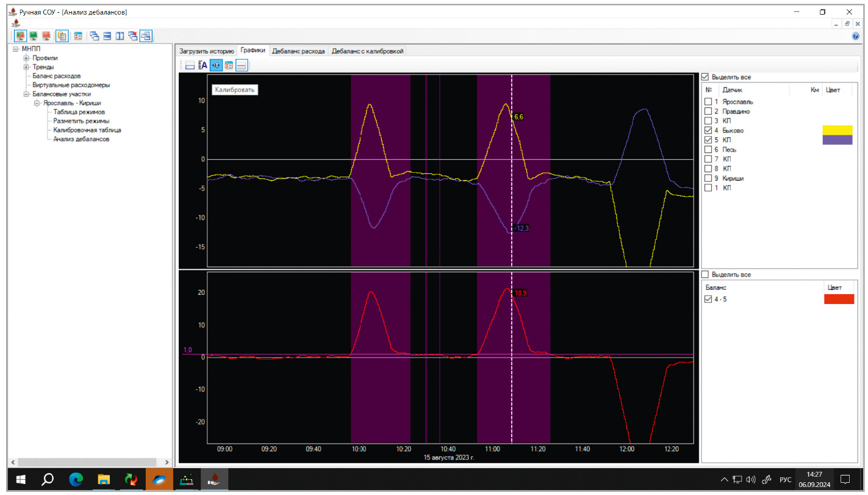Click the Калибровать button on chart
This screenshot has width=868, height=495.
[x=235, y=90]
